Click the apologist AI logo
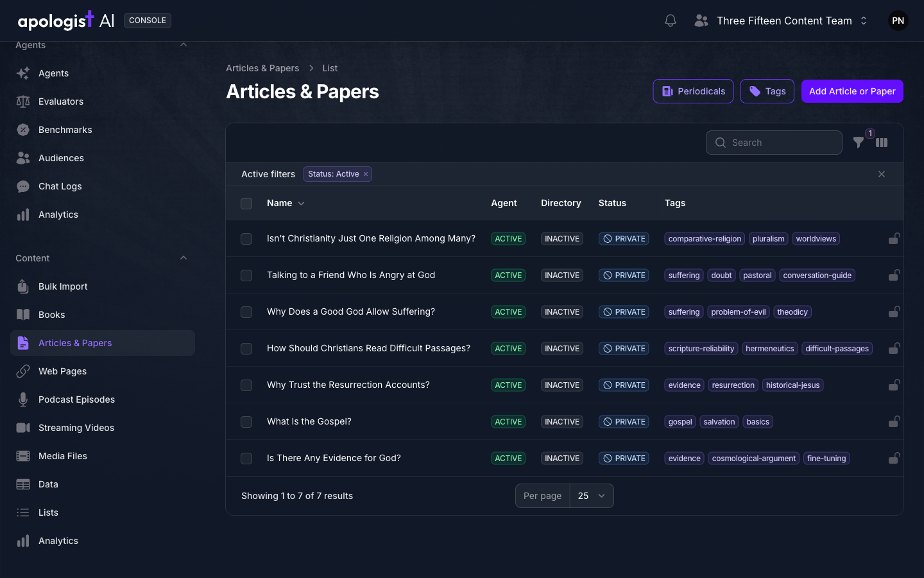The height and width of the screenshot is (578, 924). [x=65, y=21]
